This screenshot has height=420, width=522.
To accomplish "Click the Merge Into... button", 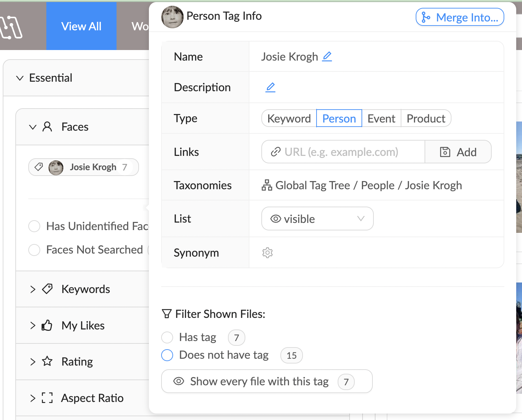I will 460,17.
